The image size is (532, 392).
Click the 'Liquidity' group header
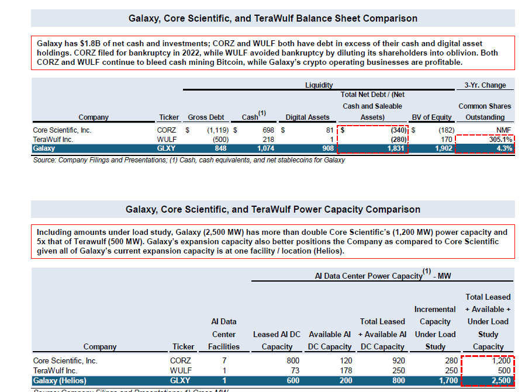319,85
